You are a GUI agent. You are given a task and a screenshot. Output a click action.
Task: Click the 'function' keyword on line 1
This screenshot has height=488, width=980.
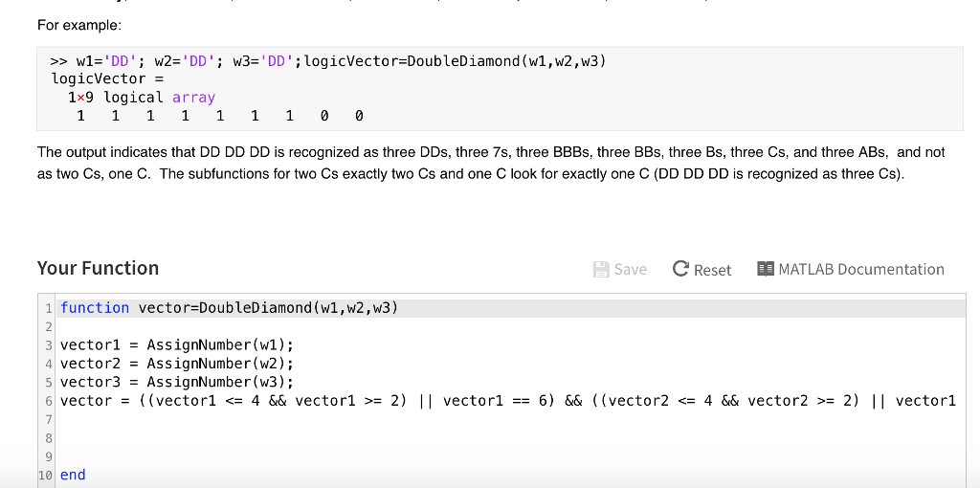(x=95, y=307)
